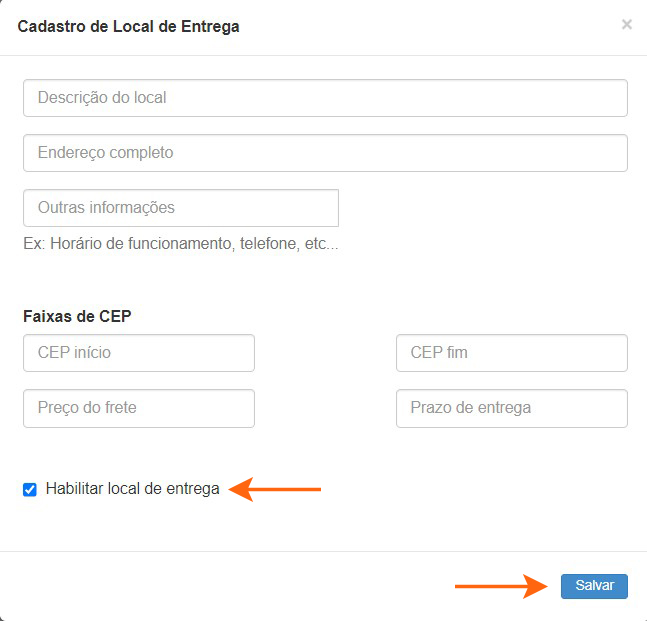Activate the Prazo de entrega input
647x621 pixels.
512,408
